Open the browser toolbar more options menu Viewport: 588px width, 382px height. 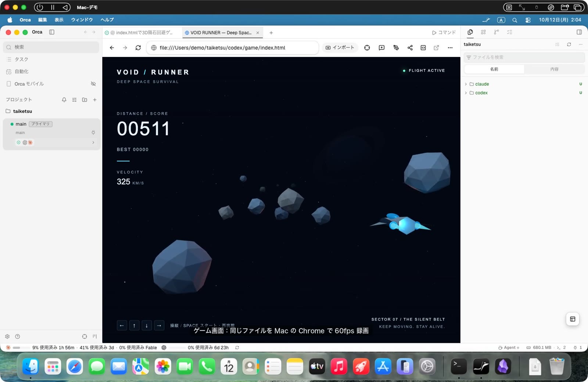450,48
